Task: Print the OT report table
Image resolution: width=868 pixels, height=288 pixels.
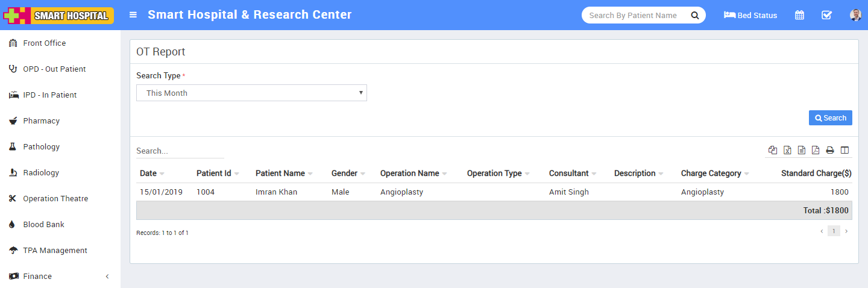Action: coord(830,151)
